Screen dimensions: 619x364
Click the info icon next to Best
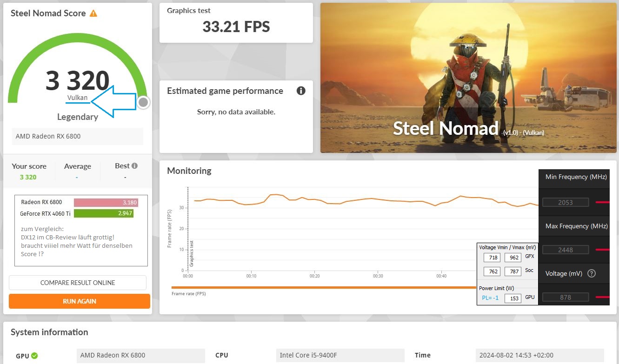click(x=134, y=165)
